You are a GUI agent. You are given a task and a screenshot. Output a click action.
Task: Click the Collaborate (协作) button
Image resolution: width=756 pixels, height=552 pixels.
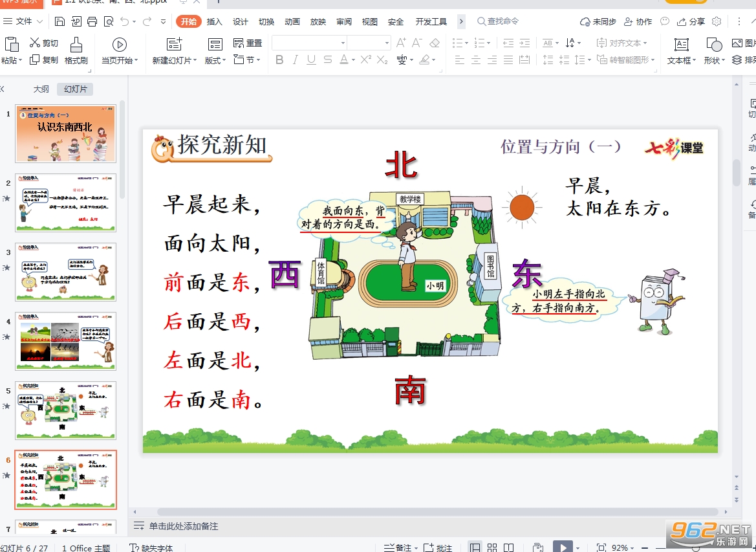click(x=638, y=21)
